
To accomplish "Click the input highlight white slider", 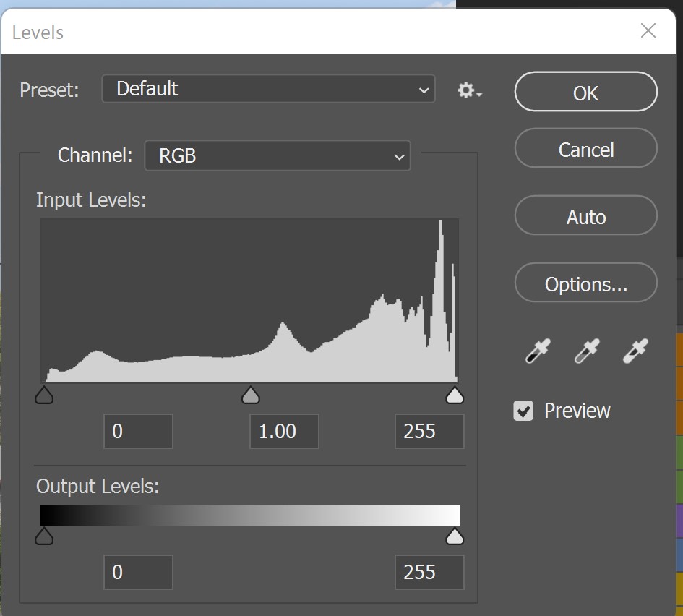I will point(455,395).
